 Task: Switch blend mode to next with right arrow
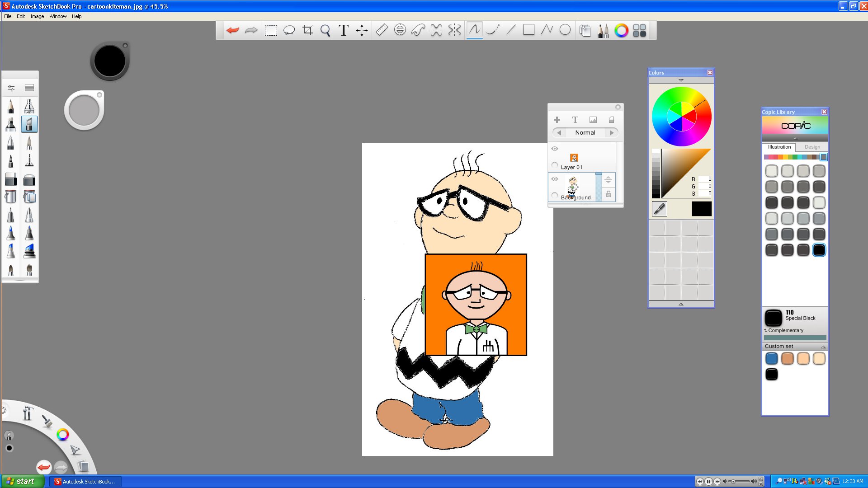coord(612,133)
